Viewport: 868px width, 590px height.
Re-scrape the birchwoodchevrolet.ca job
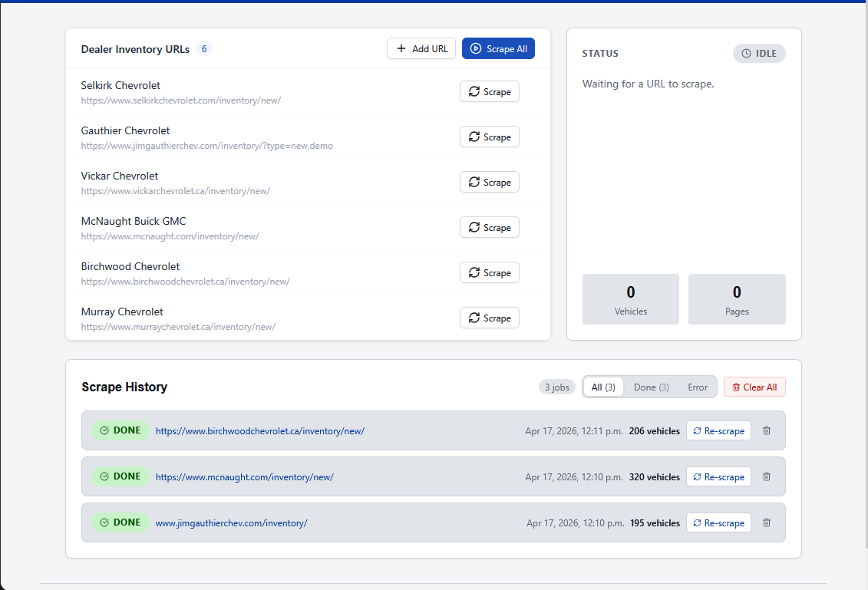click(718, 431)
